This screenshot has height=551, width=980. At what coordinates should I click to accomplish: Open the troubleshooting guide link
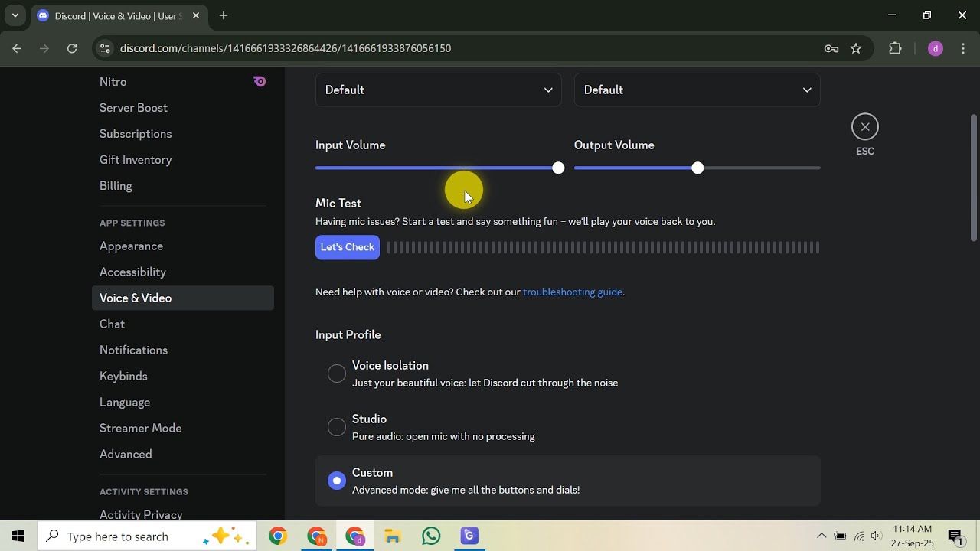click(573, 292)
